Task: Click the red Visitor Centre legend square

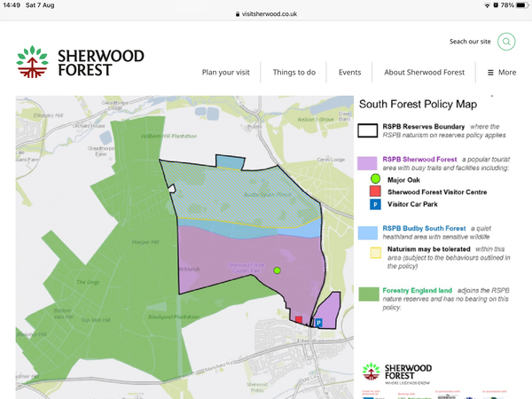Action: [375, 191]
